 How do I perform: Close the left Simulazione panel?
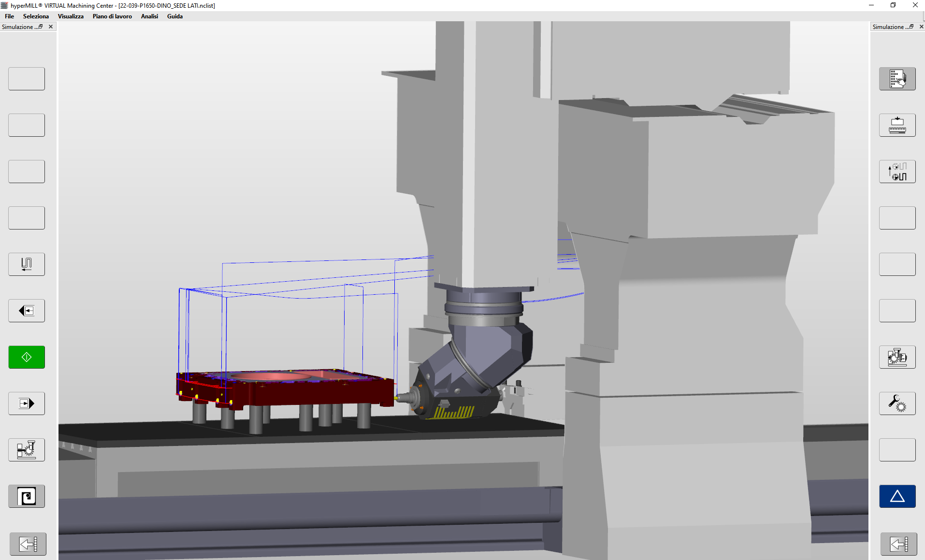pyautogui.click(x=51, y=27)
